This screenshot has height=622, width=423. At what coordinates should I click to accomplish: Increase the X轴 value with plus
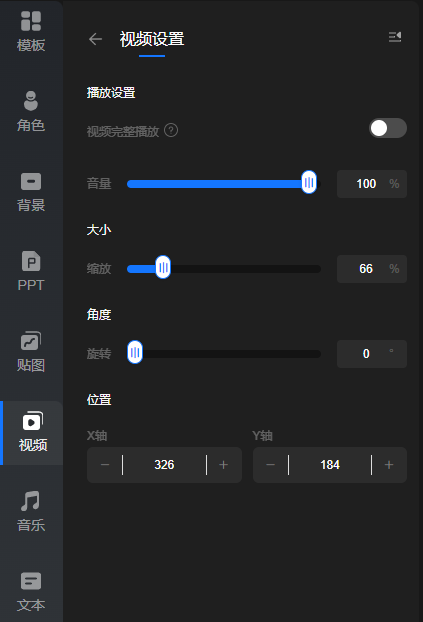[x=224, y=465]
